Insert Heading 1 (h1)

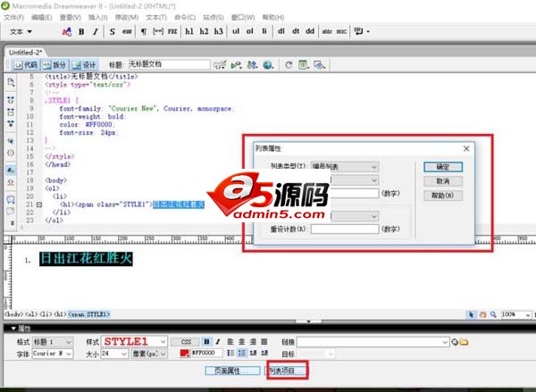pos(189,31)
